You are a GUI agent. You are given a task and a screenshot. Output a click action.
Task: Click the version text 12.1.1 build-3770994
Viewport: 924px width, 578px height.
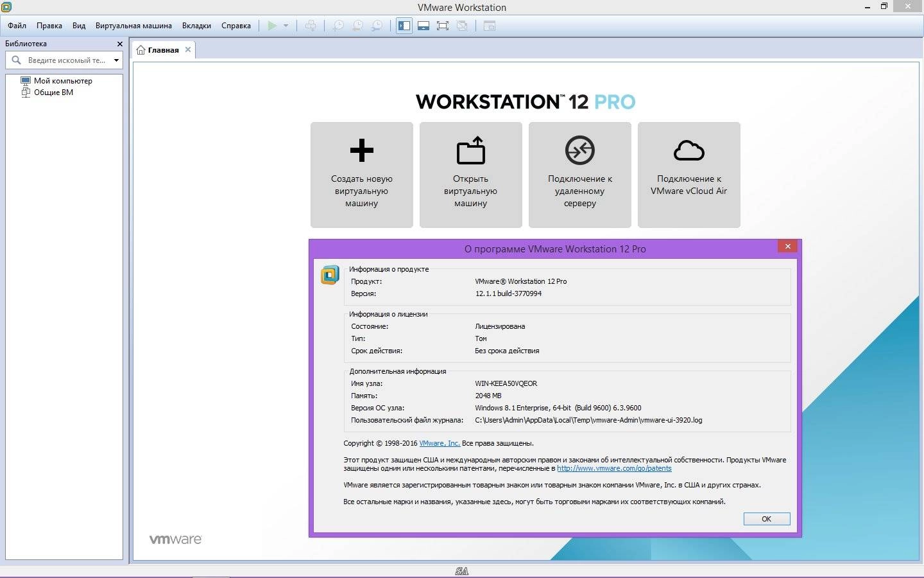tap(508, 293)
